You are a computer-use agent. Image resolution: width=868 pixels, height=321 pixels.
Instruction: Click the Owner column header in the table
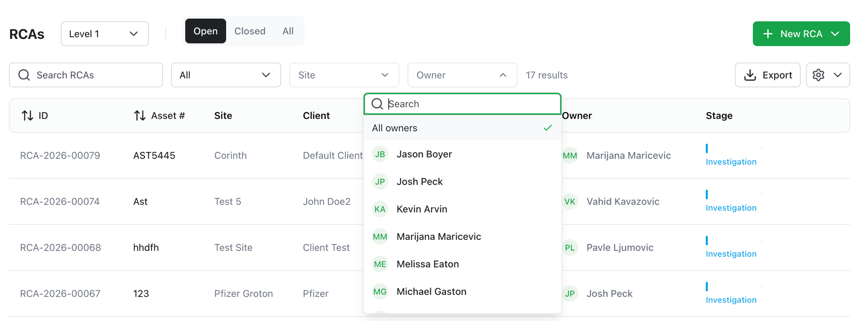pyautogui.click(x=577, y=115)
